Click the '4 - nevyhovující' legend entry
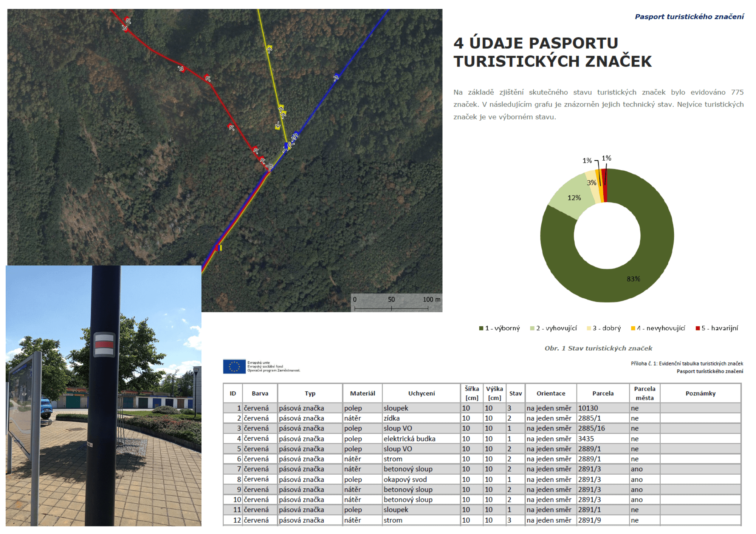Image resolution: width=756 pixels, height=534 pixels. 658,328
